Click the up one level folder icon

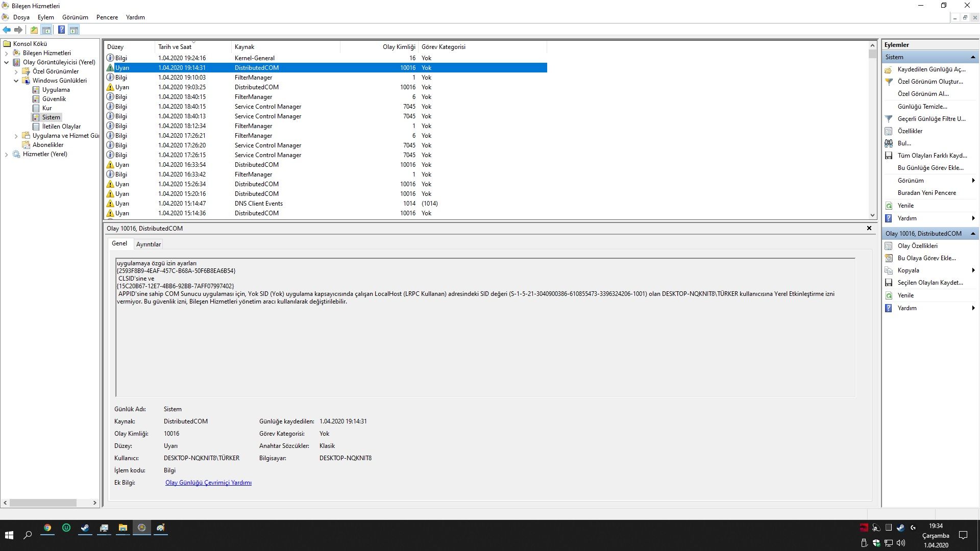pos(34,30)
